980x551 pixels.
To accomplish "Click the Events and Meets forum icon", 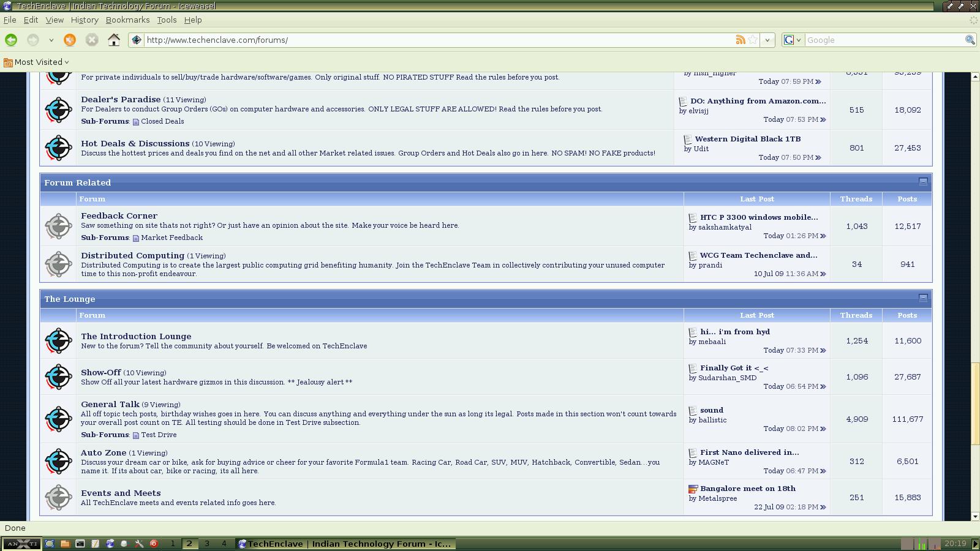I will click(x=59, y=497).
